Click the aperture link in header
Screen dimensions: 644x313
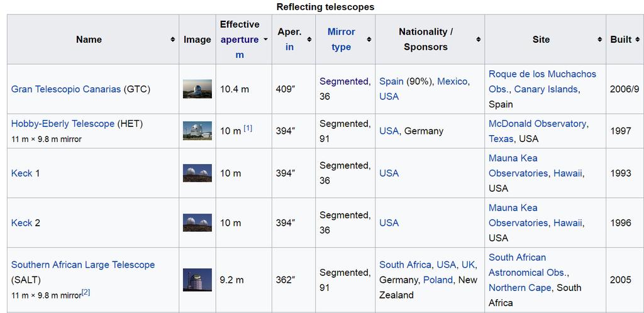(239, 40)
